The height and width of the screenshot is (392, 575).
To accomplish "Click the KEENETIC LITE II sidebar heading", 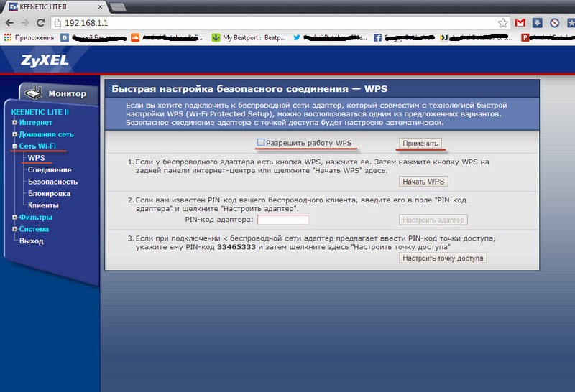I will pos(40,112).
